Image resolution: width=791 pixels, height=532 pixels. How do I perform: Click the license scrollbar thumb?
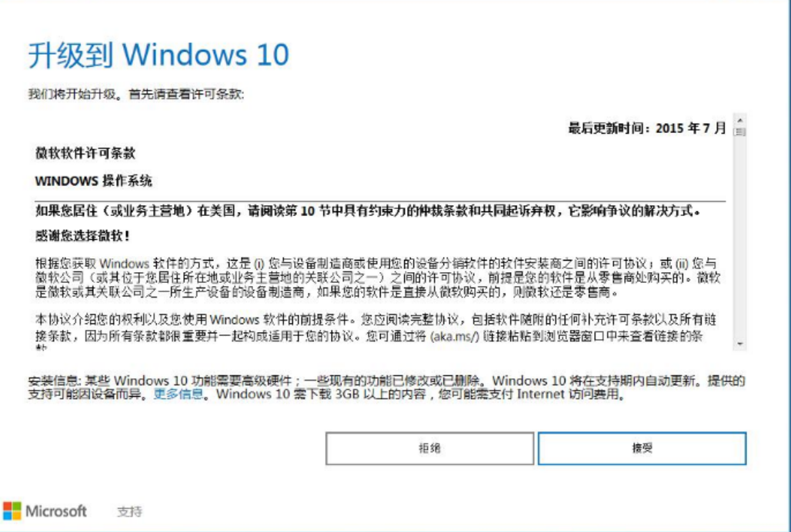pos(739,131)
